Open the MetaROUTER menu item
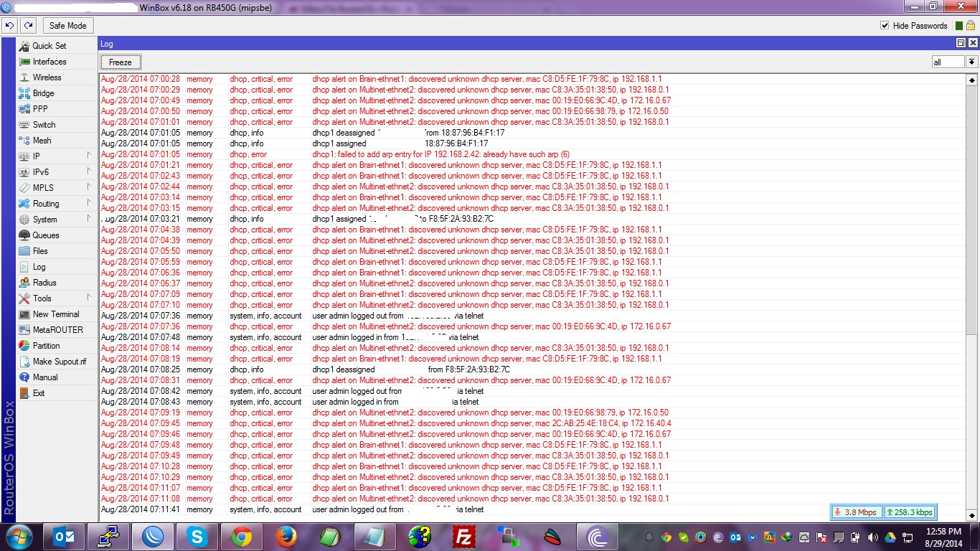This screenshot has height=551, width=980. pyautogui.click(x=56, y=329)
